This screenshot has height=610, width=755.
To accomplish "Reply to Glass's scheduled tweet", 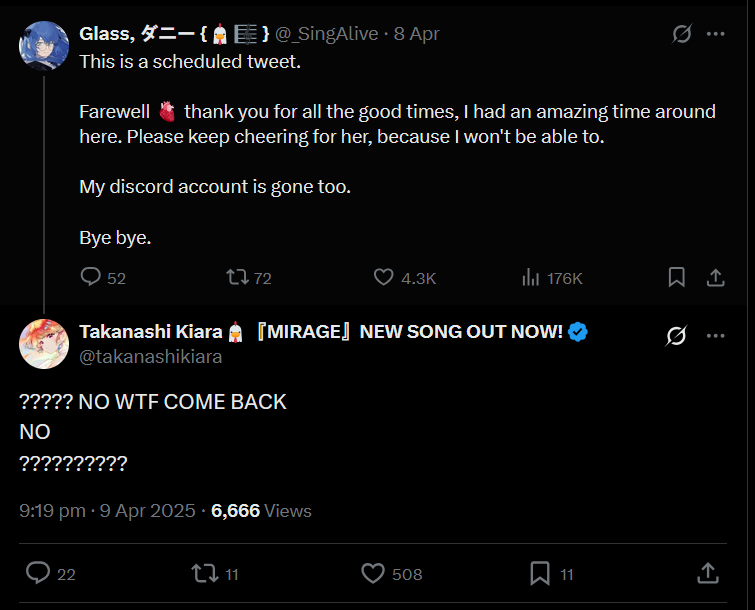I will click(x=91, y=277).
